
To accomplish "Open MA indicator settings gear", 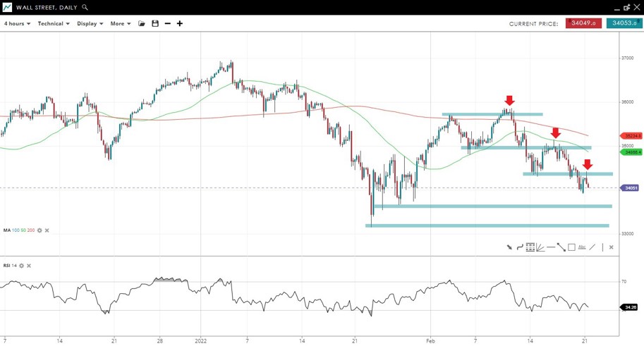I will pos(40,230).
